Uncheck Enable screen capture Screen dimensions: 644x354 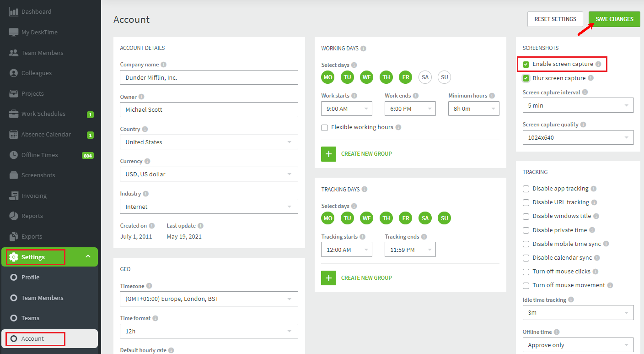pos(526,64)
